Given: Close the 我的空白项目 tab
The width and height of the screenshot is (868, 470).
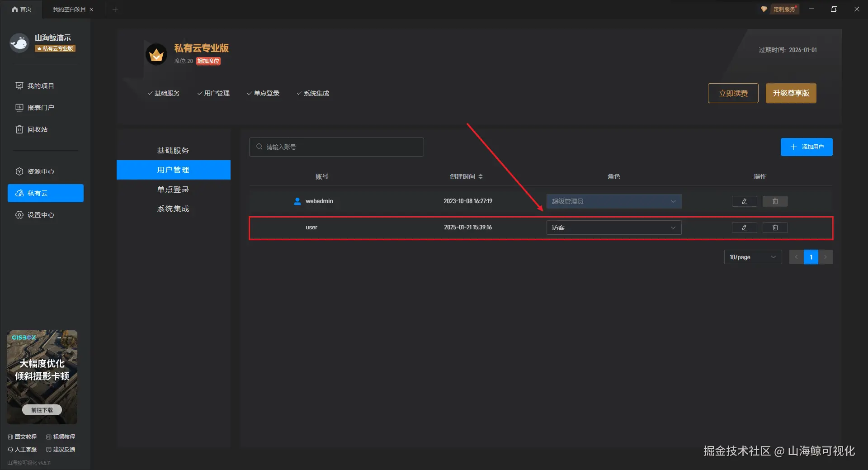Looking at the screenshot, I should coord(91,9).
